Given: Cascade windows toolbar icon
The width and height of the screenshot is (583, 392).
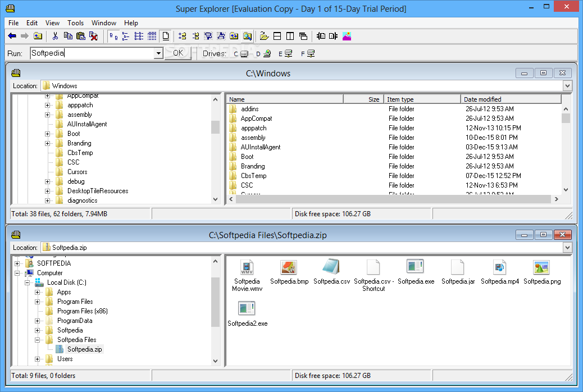Looking at the screenshot, I should point(303,36).
